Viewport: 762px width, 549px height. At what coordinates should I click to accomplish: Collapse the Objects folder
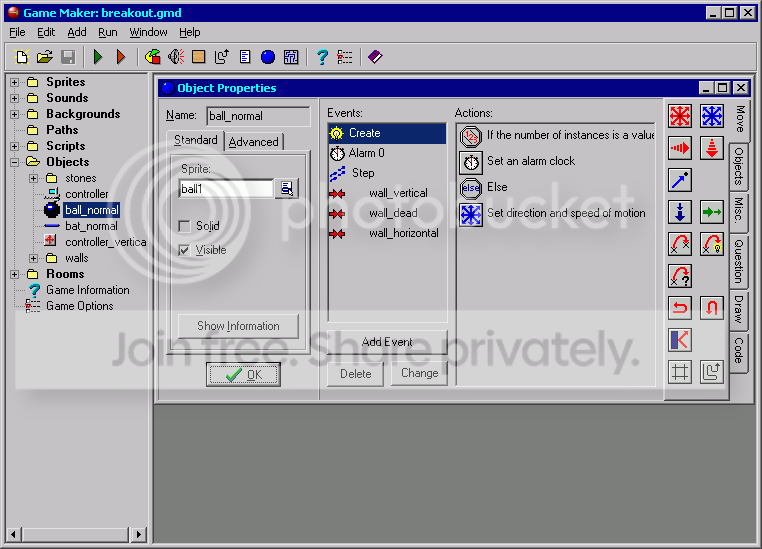coord(15,162)
